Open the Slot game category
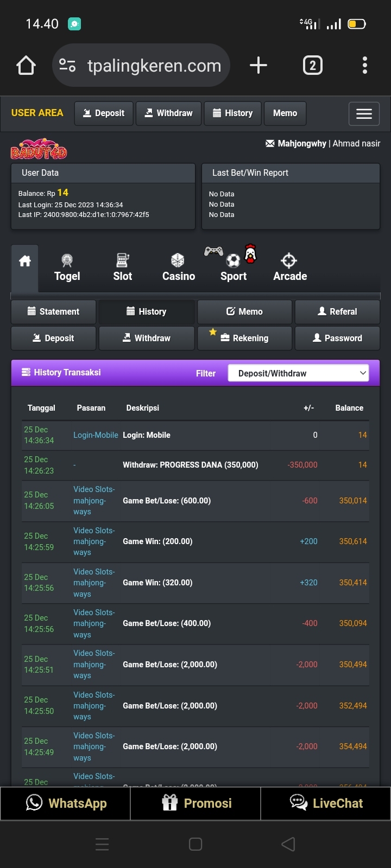The image size is (391, 868). tap(123, 268)
